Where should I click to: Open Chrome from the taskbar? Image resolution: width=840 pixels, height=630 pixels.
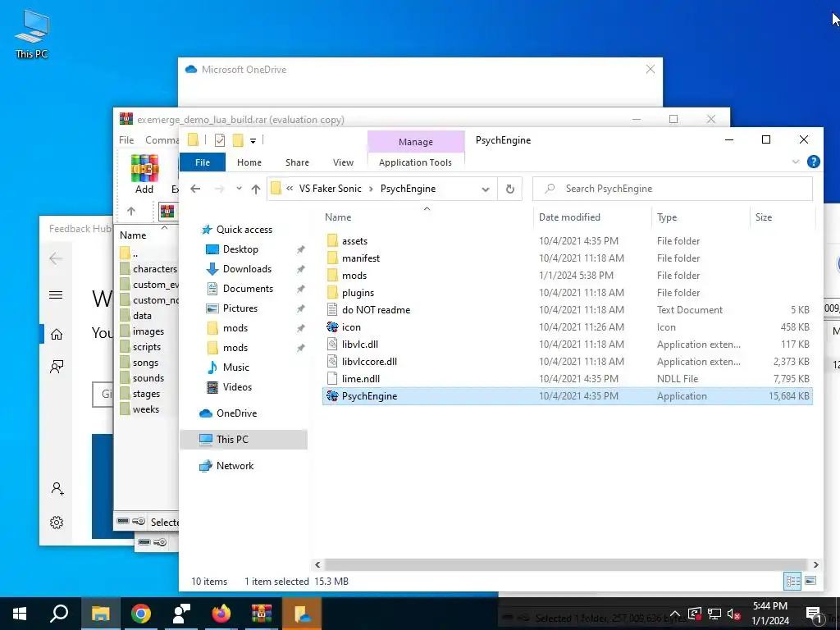[x=141, y=614]
